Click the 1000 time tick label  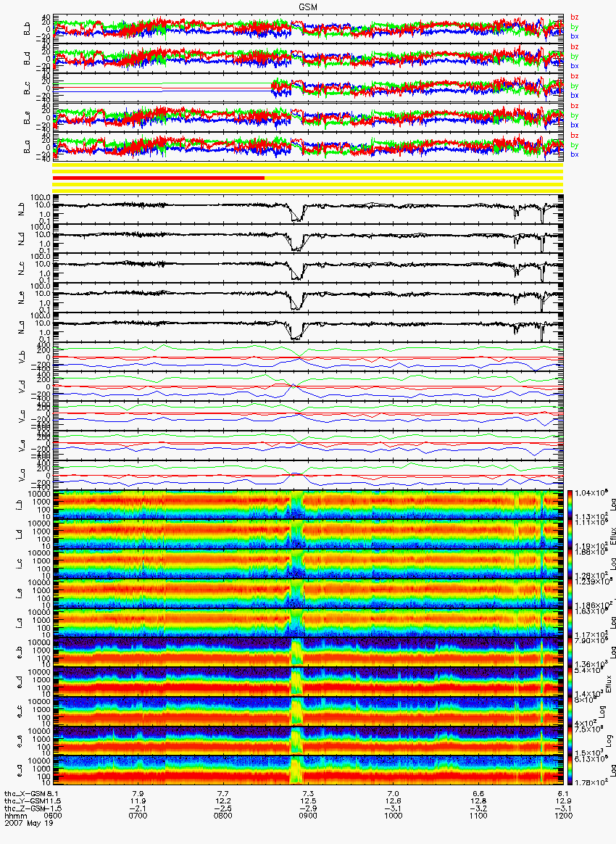point(394,816)
